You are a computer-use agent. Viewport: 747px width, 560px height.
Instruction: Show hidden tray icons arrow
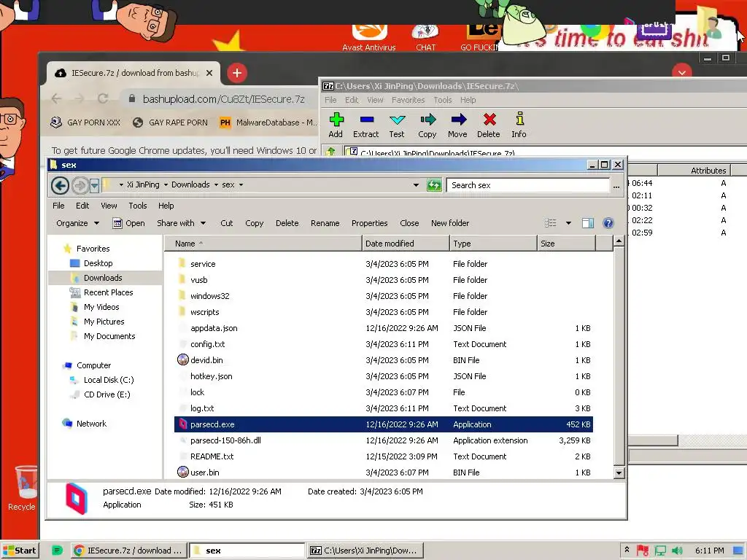pyautogui.click(x=627, y=550)
